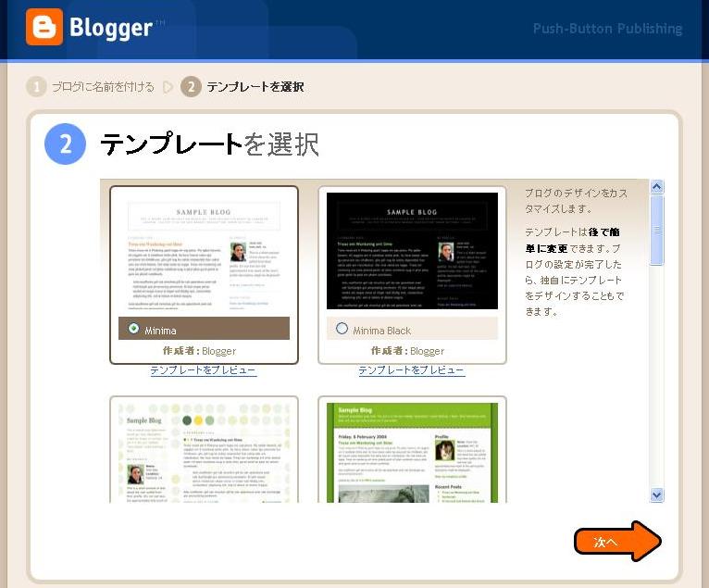The height and width of the screenshot is (588, 709).
Task: Click the テンプレートを選択 page heading
Action: pyautogui.click(x=209, y=144)
